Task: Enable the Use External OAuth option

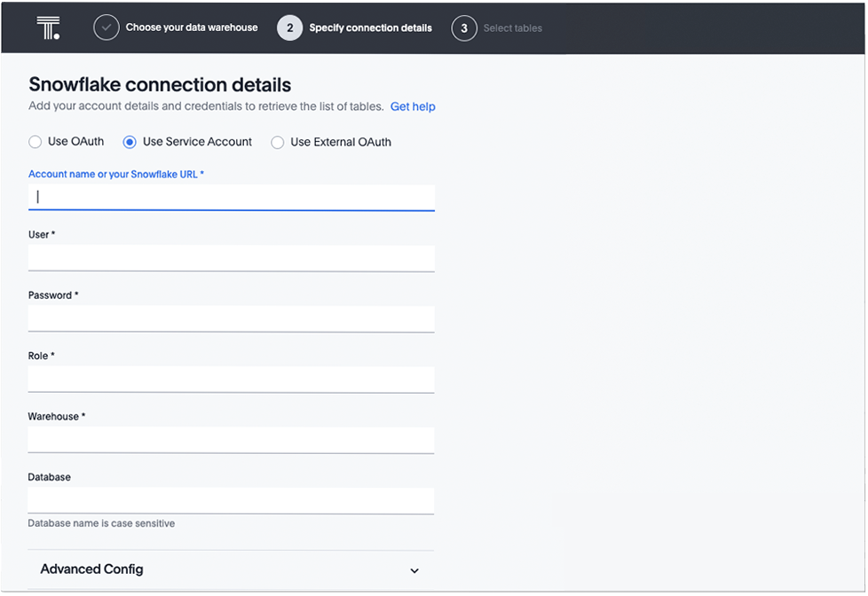Action: click(x=278, y=142)
